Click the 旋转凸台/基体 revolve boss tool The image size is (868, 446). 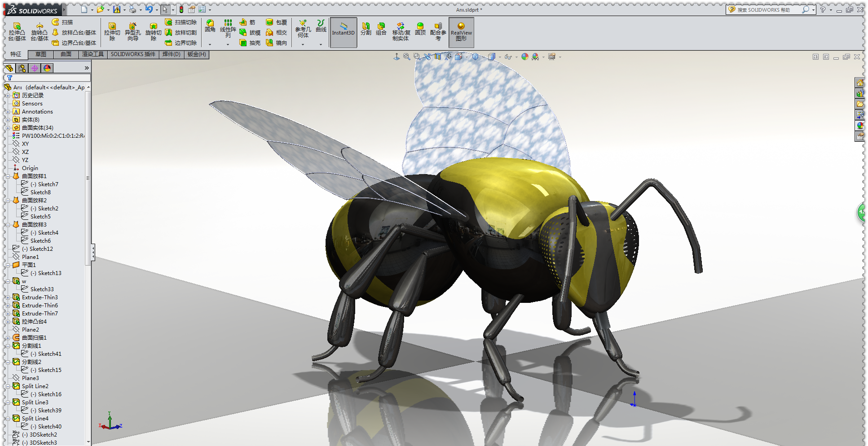tap(40, 32)
